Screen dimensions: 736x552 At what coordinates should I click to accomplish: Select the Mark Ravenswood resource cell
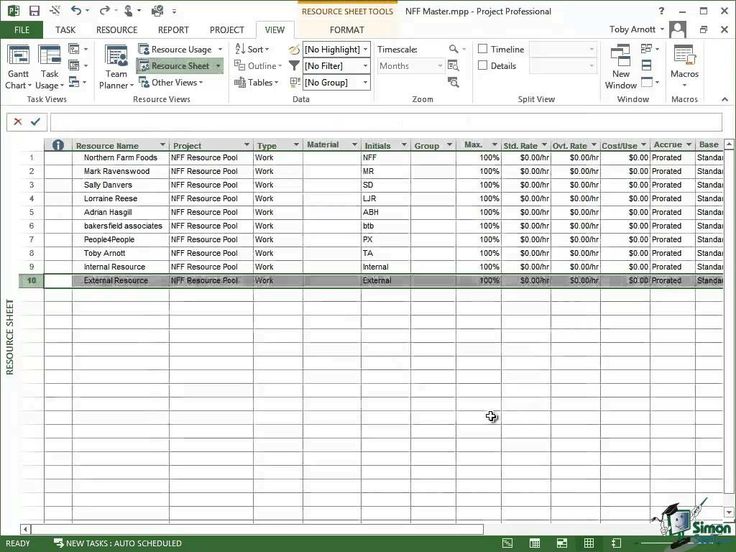[x=121, y=171]
